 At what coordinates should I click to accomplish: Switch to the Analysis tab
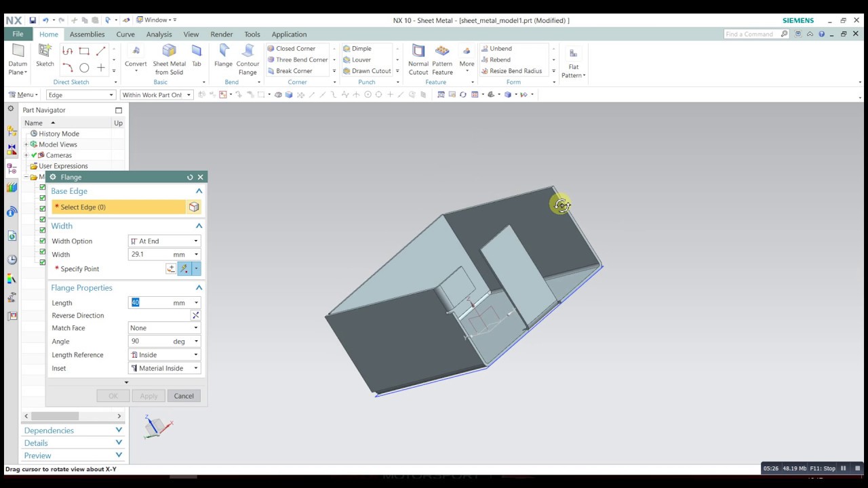[x=159, y=35]
